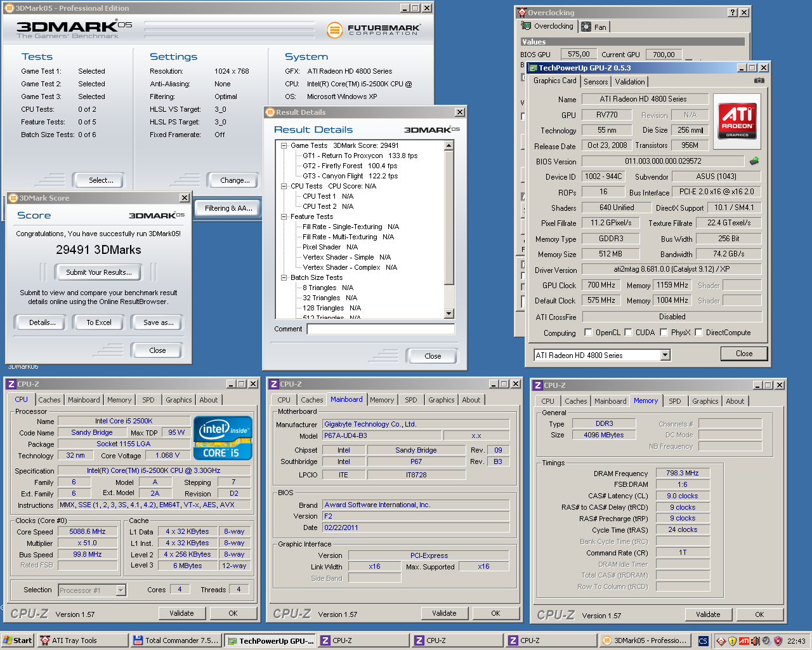
Task: Open ATI Tray Tools taskbar button
Action: (82, 640)
